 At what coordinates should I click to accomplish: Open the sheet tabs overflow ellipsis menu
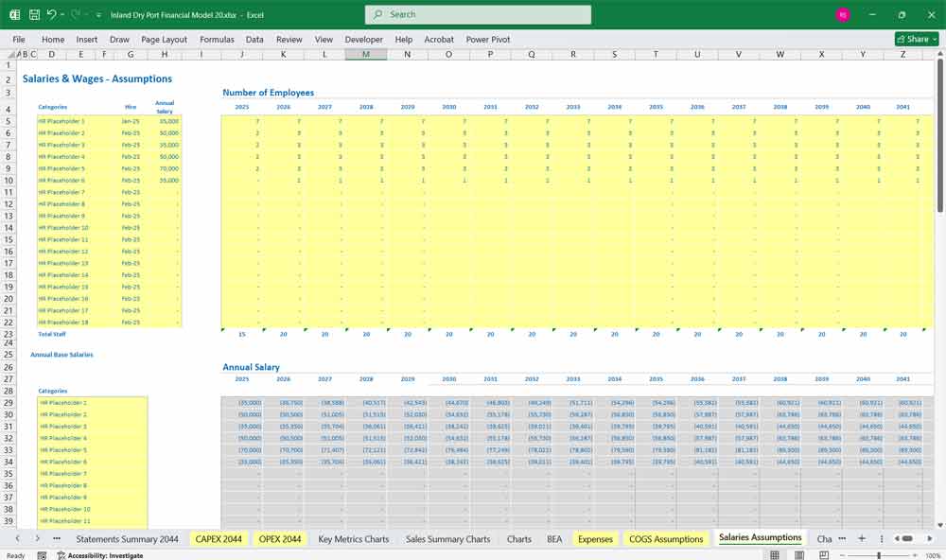tap(57, 538)
